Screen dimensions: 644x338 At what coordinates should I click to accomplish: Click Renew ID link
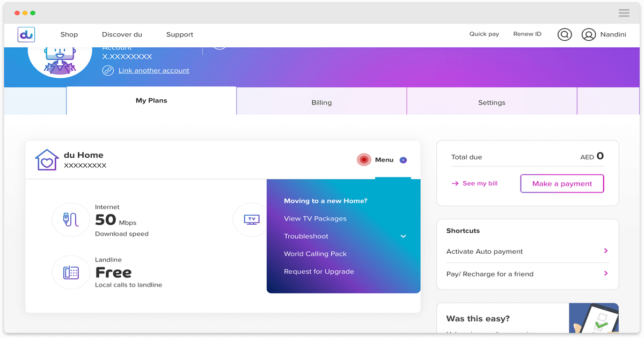click(x=527, y=34)
